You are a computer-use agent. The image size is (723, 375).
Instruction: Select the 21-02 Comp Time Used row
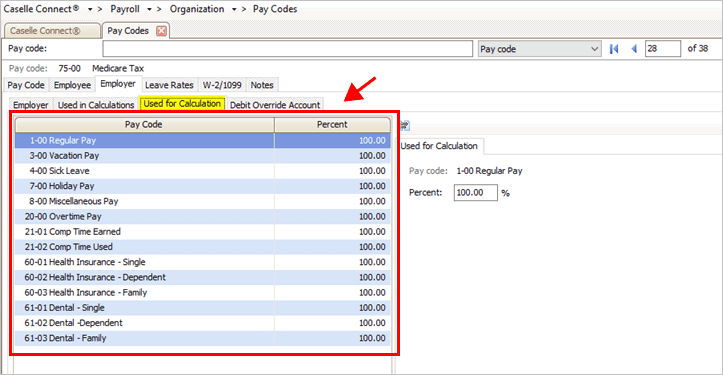[x=202, y=247]
